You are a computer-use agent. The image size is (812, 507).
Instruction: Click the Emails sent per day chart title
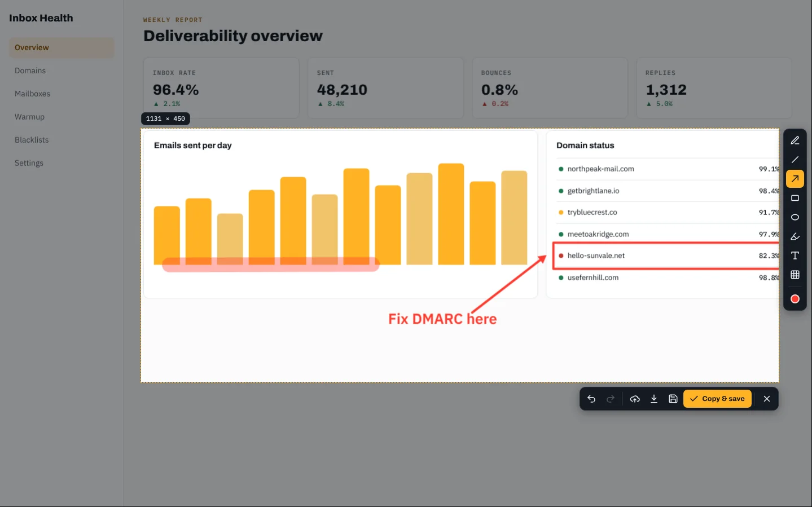193,146
